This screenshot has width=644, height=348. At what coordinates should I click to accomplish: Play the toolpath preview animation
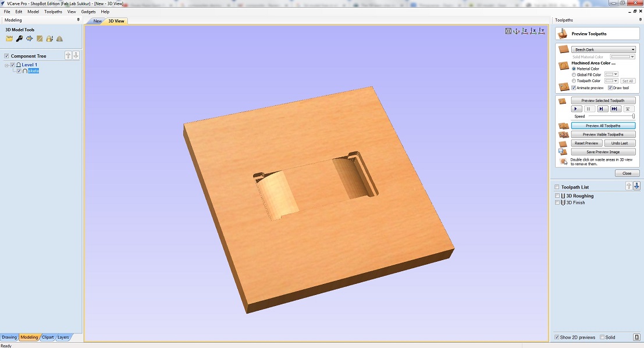(x=577, y=109)
